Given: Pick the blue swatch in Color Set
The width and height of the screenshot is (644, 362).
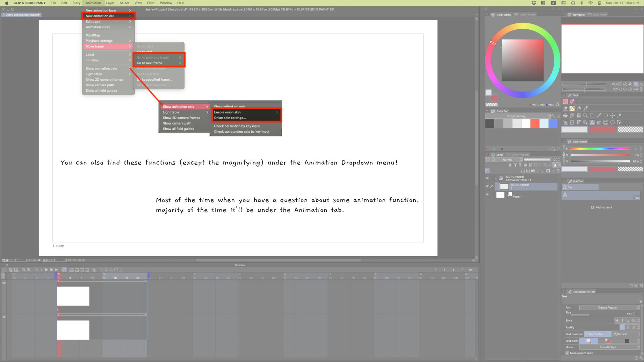Looking at the screenshot, I should (x=553, y=124).
